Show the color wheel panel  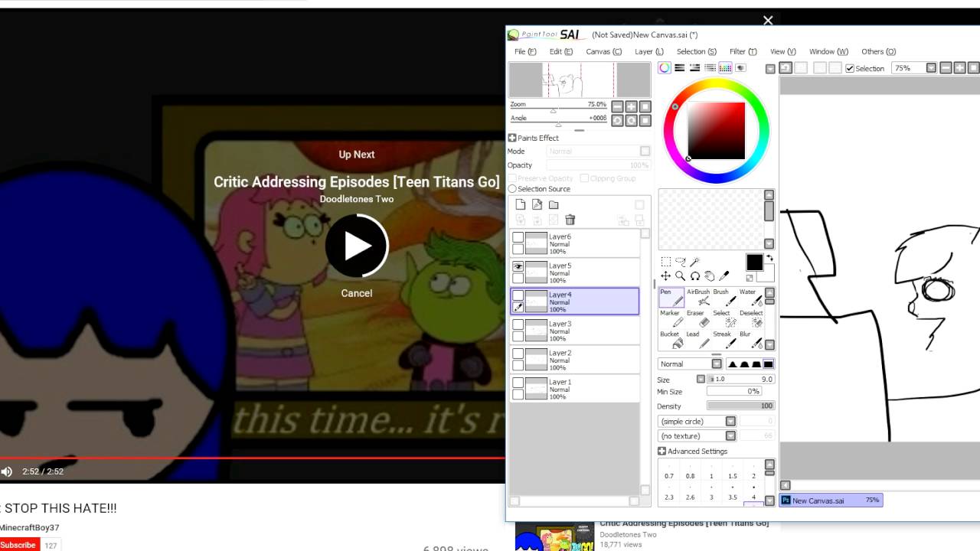coord(665,68)
